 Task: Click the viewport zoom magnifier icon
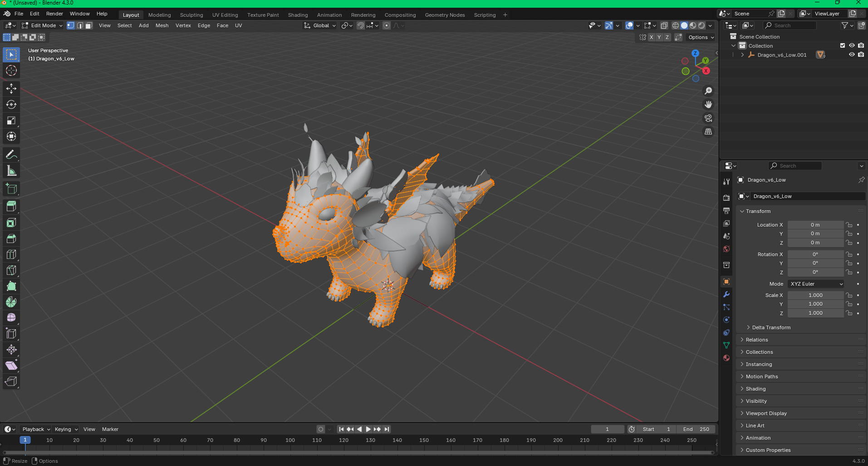(708, 91)
